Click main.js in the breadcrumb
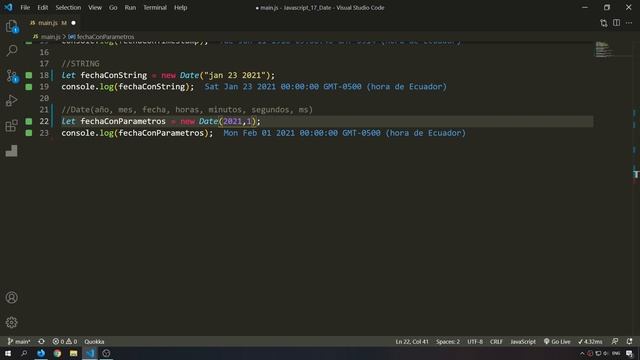Image resolution: width=640 pixels, height=360 pixels. 50,37
